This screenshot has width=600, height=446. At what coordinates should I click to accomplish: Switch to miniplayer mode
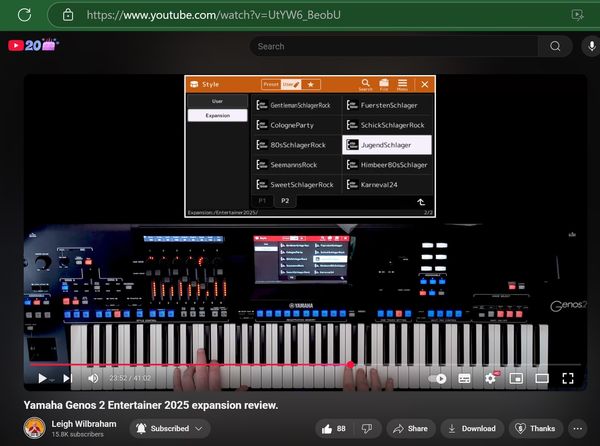tap(516, 378)
